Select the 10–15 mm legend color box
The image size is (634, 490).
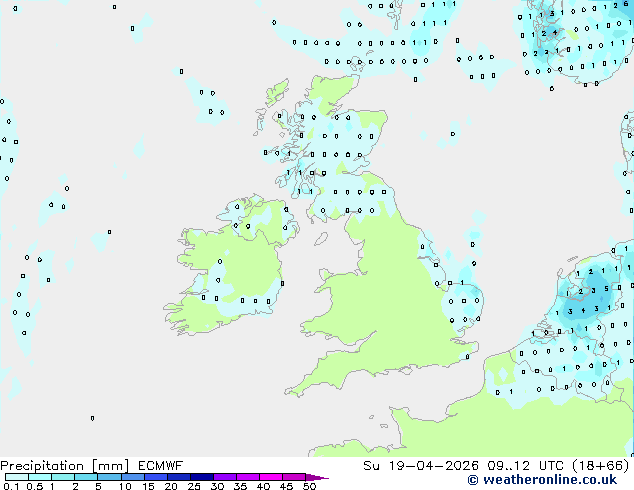coord(132,477)
